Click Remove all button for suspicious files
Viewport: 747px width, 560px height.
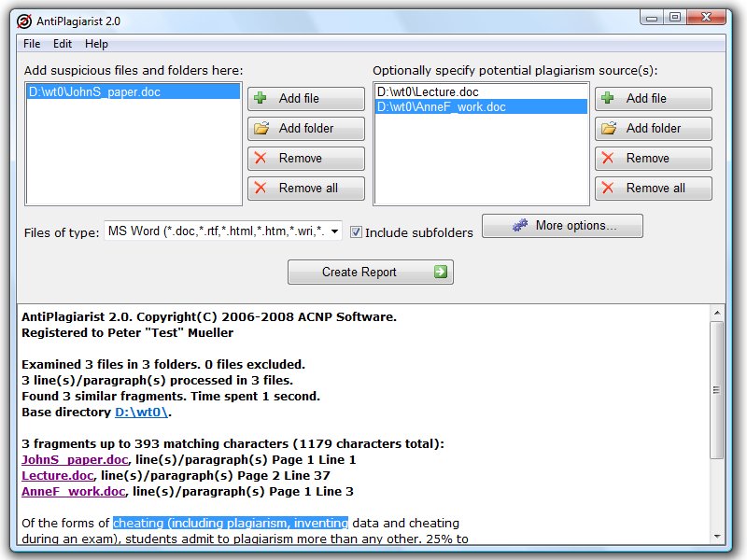coord(305,188)
